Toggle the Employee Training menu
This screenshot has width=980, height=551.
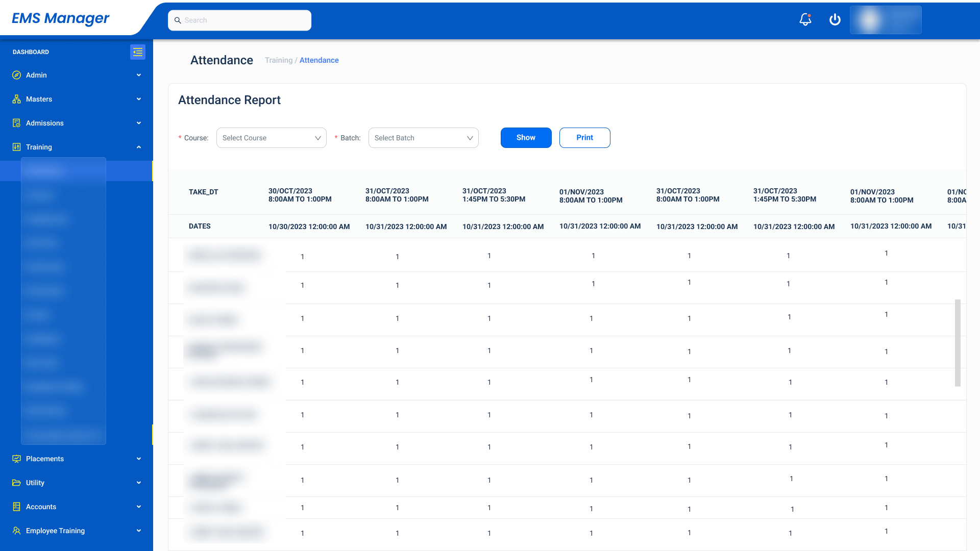pos(138,531)
